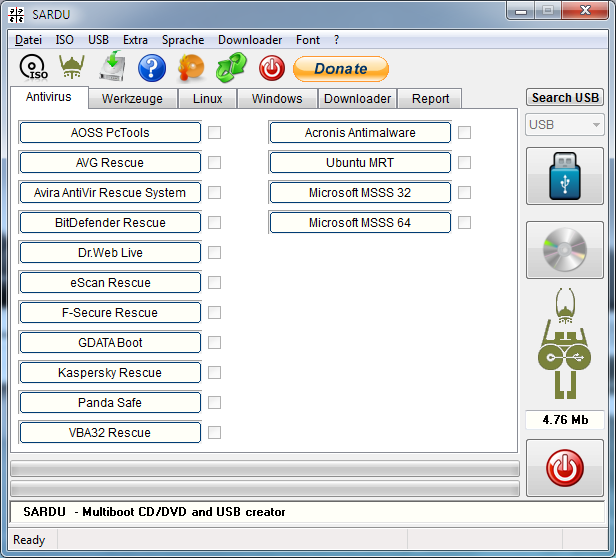Switch to the Report tab
616x558 pixels.
pyautogui.click(x=430, y=98)
